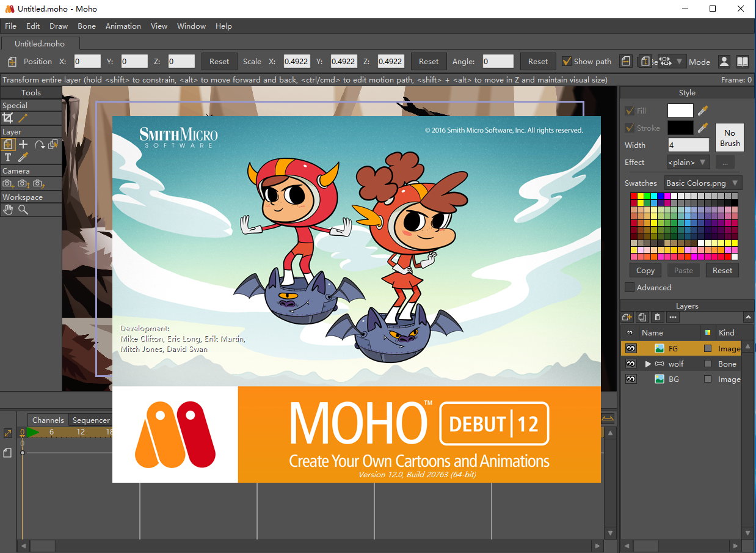This screenshot has height=553, width=756.
Task: Click the Reset button next to Angle
Action: click(538, 61)
